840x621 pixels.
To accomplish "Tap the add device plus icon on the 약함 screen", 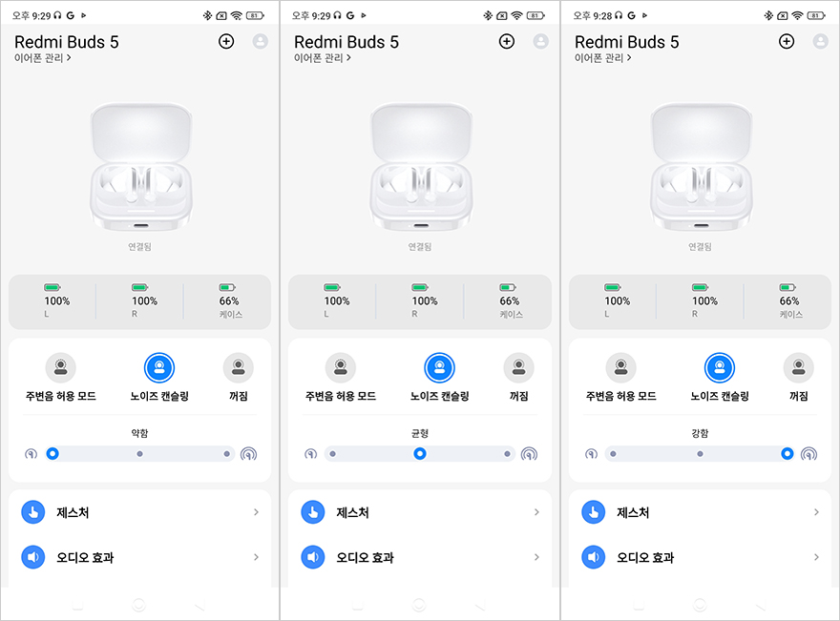I will point(226,41).
